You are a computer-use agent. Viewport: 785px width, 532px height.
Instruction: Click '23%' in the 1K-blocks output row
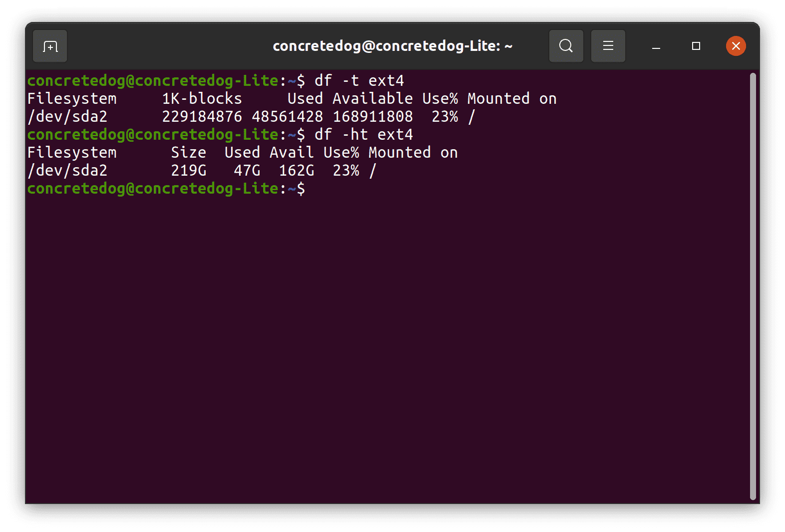pyautogui.click(x=444, y=116)
